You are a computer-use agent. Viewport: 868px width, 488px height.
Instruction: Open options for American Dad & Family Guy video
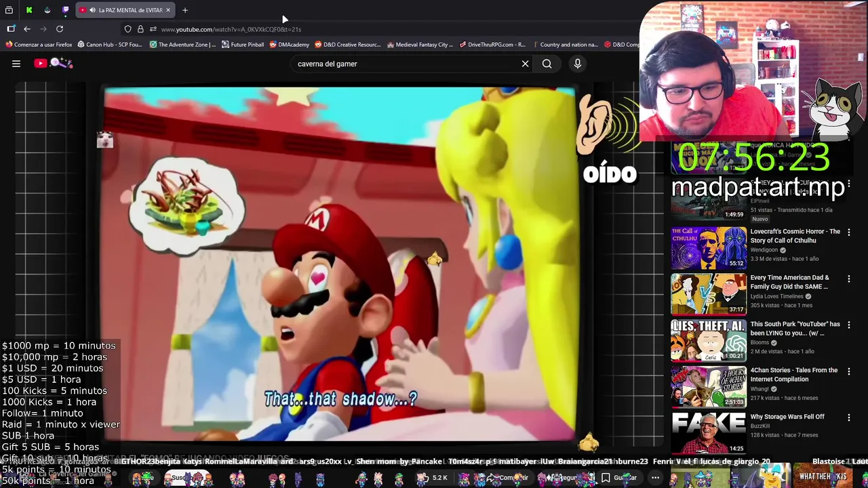[848, 279]
